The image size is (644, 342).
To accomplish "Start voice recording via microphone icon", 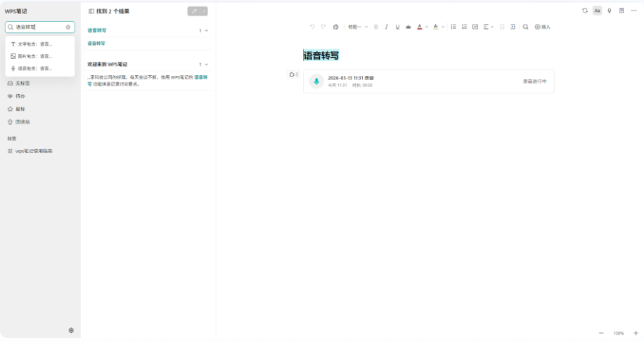I will coord(610,11).
